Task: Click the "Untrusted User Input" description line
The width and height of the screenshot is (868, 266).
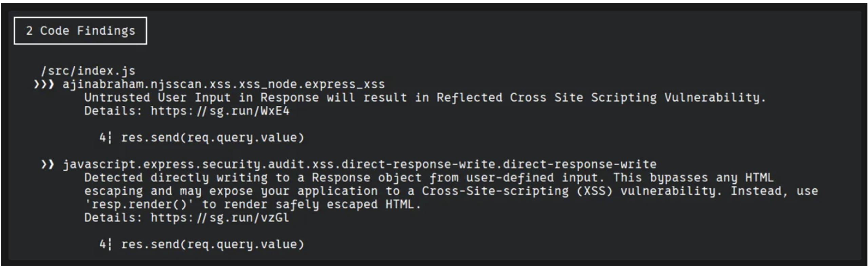Action: [425, 98]
